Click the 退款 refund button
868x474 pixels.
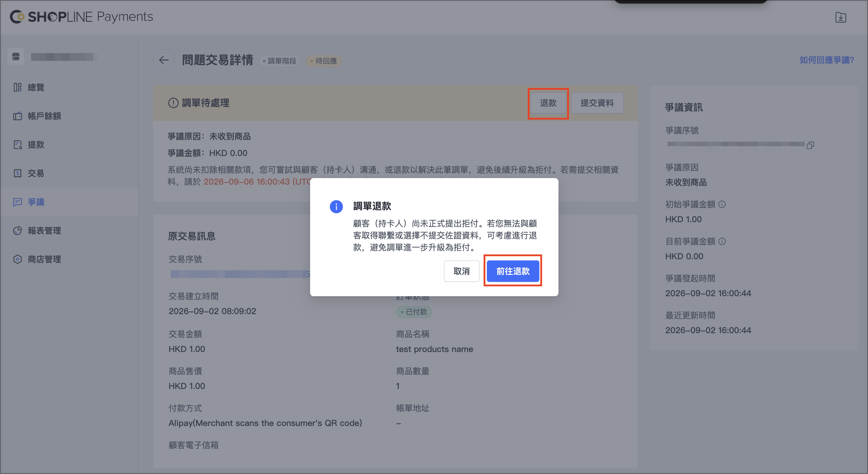pyautogui.click(x=548, y=103)
